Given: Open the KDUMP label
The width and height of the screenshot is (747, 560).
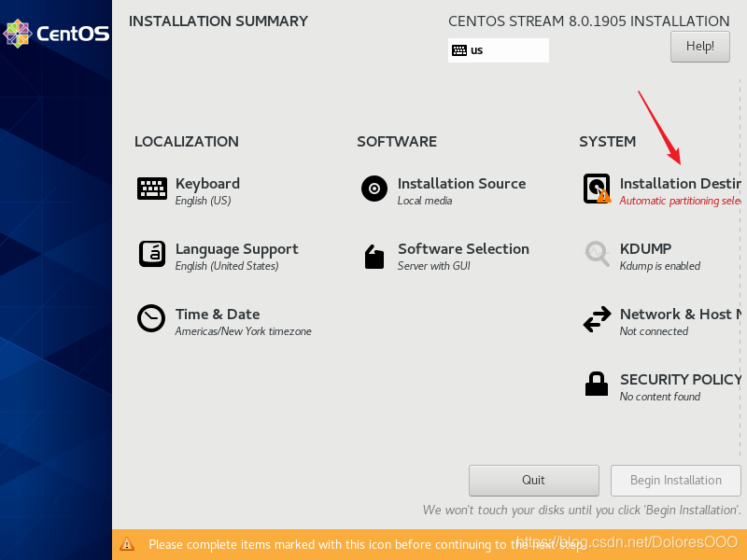Looking at the screenshot, I should tap(645, 249).
